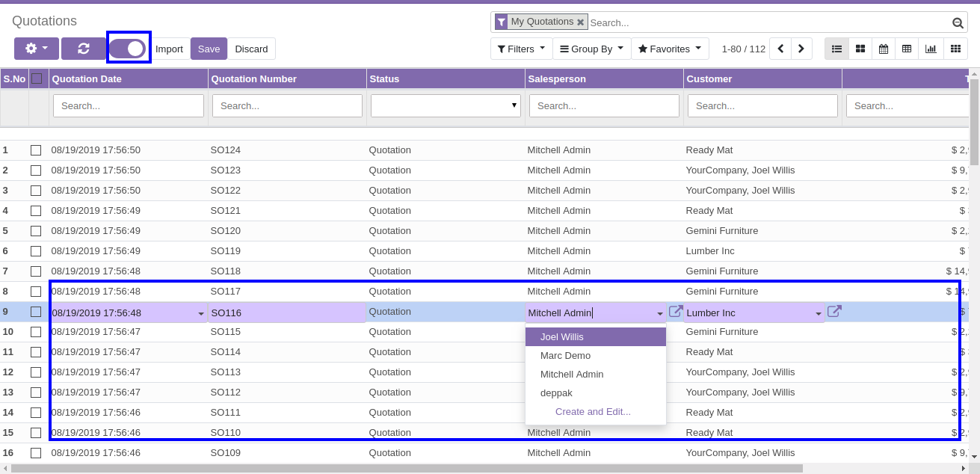Click the Quotation Number search field

(287, 105)
